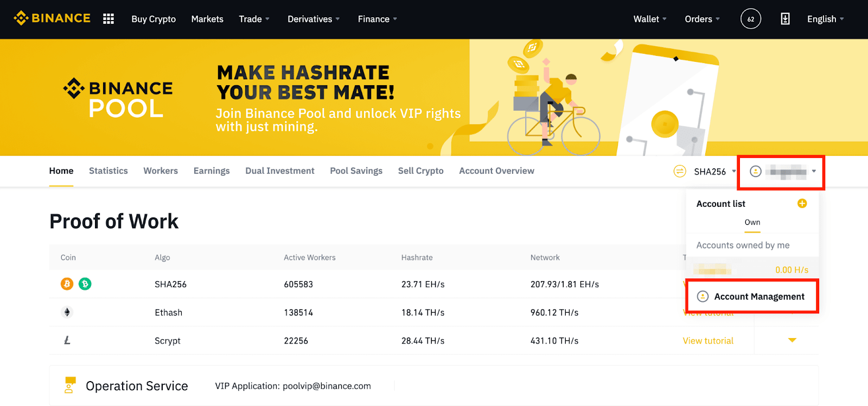The width and height of the screenshot is (868, 406).
Task: Click network value 207.93/1.81 EH/s
Action: [x=565, y=284]
